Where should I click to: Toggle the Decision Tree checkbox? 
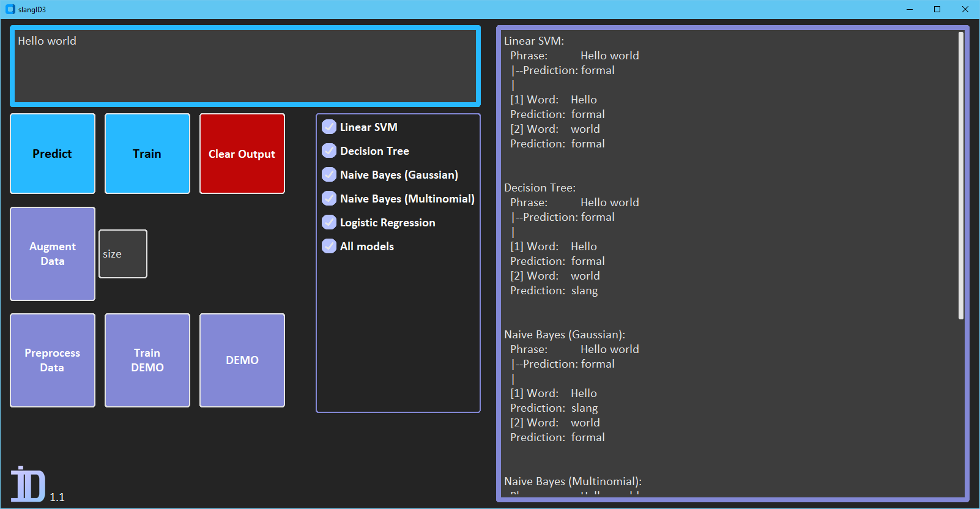(x=329, y=150)
